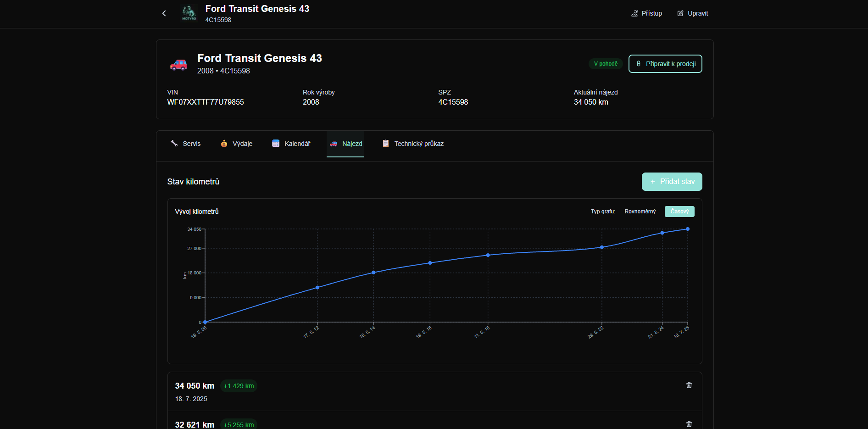Click Připravit k prodeji button
The width and height of the screenshot is (868, 429).
[x=665, y=64]
